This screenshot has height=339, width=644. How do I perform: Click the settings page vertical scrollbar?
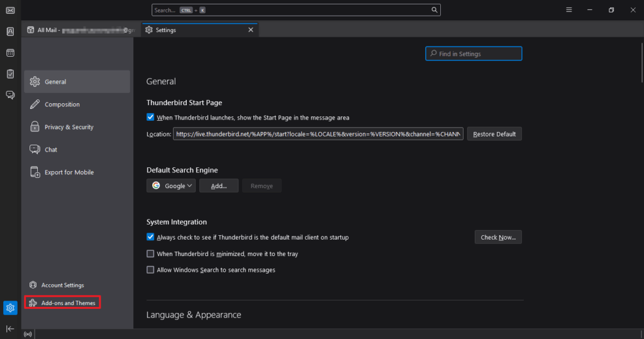[x=641, y=62]
